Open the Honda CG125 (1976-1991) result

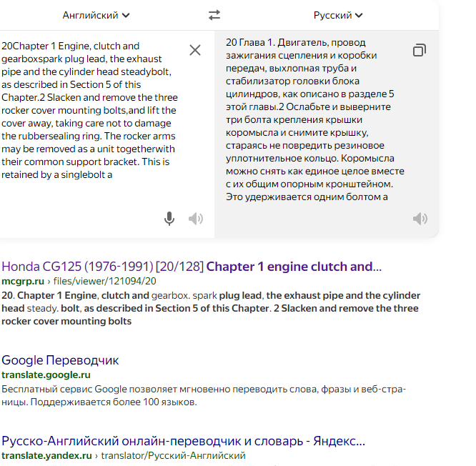click(x=192, y=267)
